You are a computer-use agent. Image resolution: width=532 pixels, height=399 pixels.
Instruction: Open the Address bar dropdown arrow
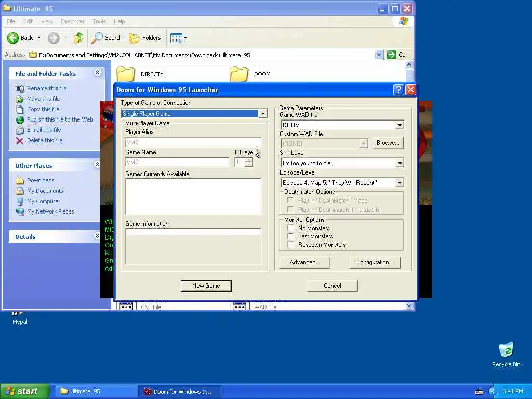click(379, 55)
